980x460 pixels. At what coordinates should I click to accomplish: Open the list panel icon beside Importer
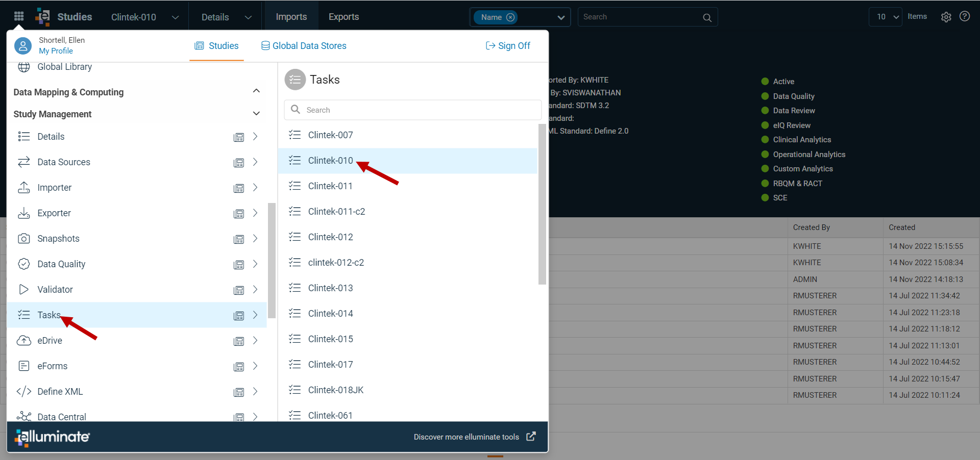(238, 188)
